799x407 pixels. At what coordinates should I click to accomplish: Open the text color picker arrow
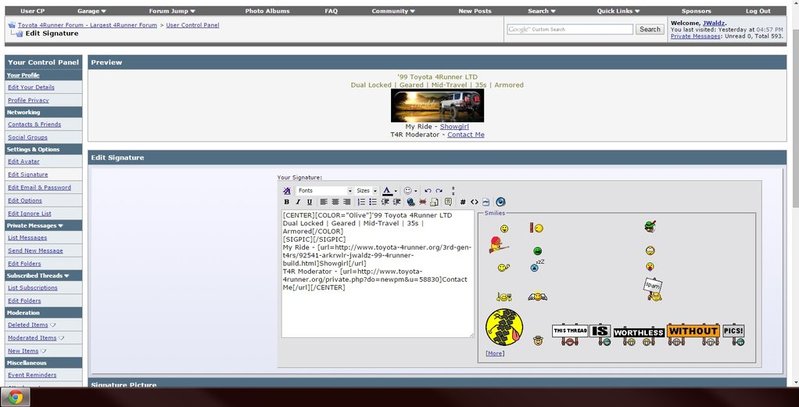tap(396, 191)
